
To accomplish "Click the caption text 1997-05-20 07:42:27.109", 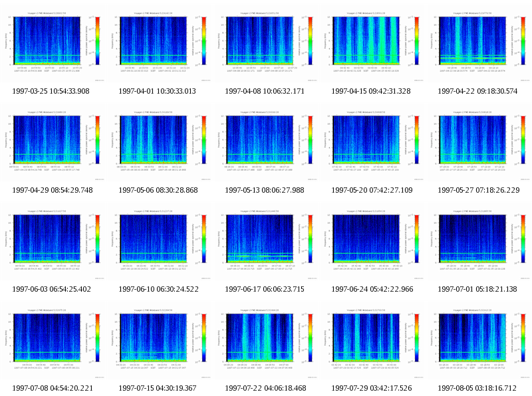I will pyautogui.click(x=372, y=190).
